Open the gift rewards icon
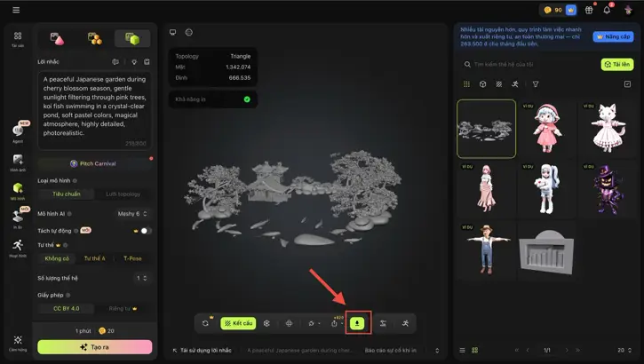The image size is (644, 364). pos(589,10)
